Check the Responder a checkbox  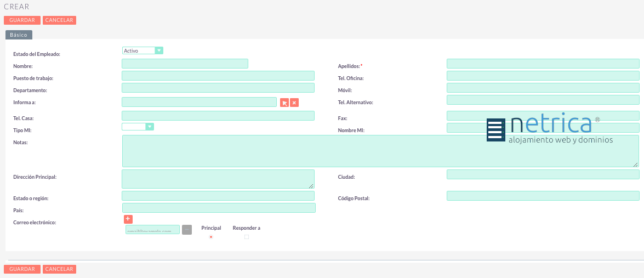[247, 237]
